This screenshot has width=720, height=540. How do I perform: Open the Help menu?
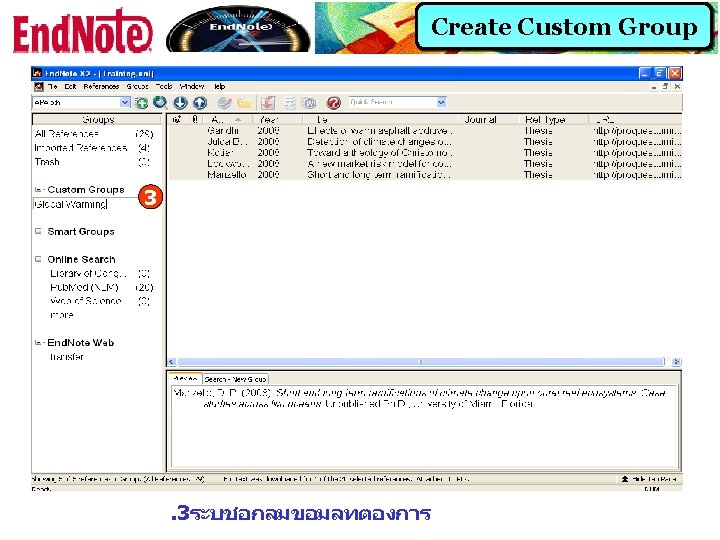tap(219, 86)
